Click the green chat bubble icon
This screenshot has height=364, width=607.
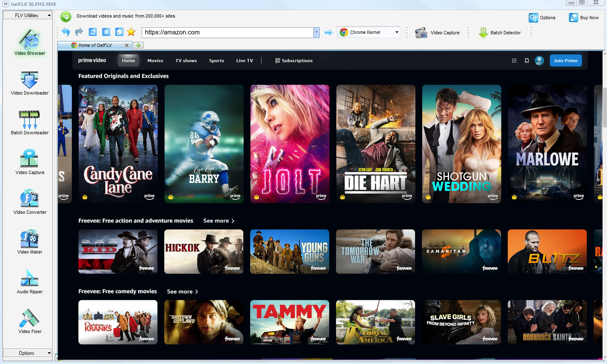pyautogui.click(x=66, y=17)
